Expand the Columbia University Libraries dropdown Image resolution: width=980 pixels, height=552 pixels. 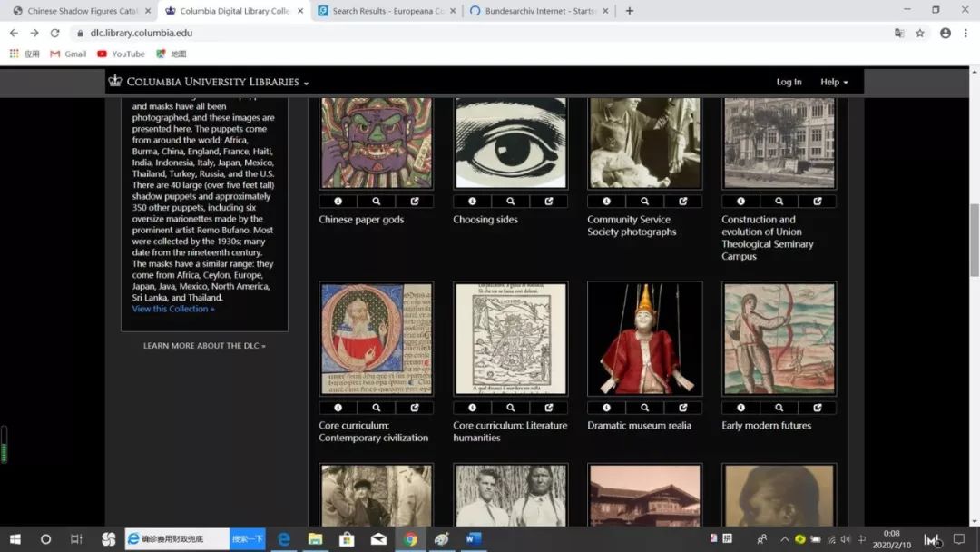click(x=209, y=82)
